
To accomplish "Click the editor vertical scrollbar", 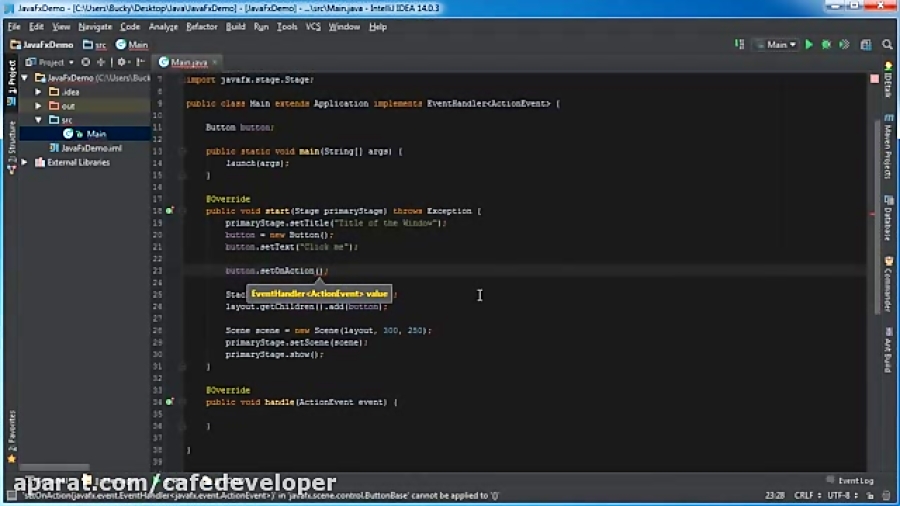I will tap(876, 218).
